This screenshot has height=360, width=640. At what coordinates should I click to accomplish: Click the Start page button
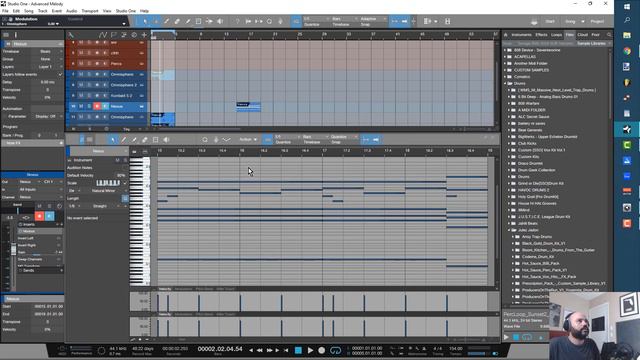(550, 21)
